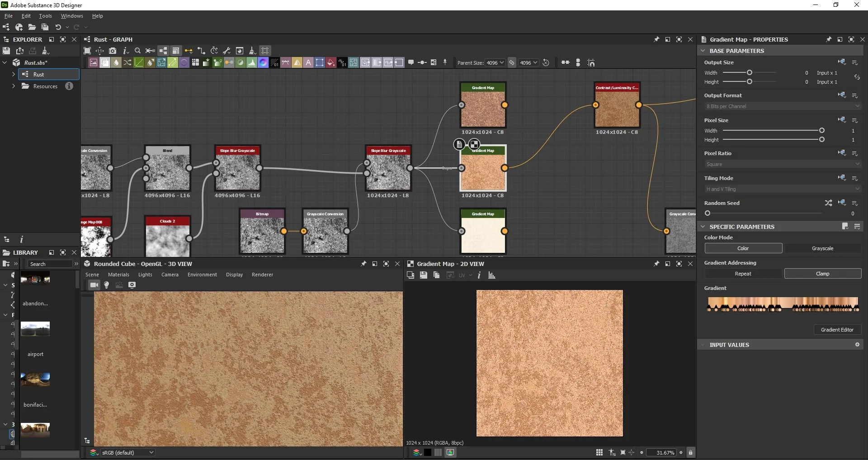Open Parent Size height dropdown
Image resolution: width=868 pixels, height=460 pixels.
[x=528, y=63]
